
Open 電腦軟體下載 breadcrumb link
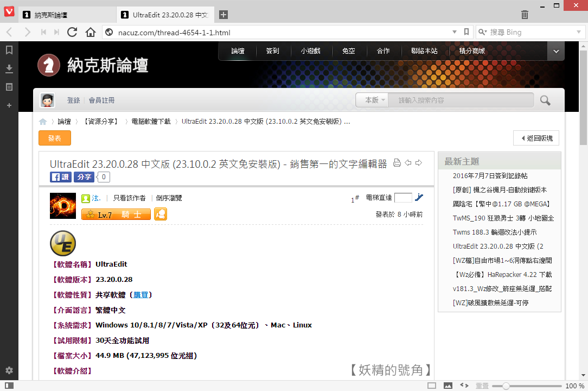pos(151,122)
